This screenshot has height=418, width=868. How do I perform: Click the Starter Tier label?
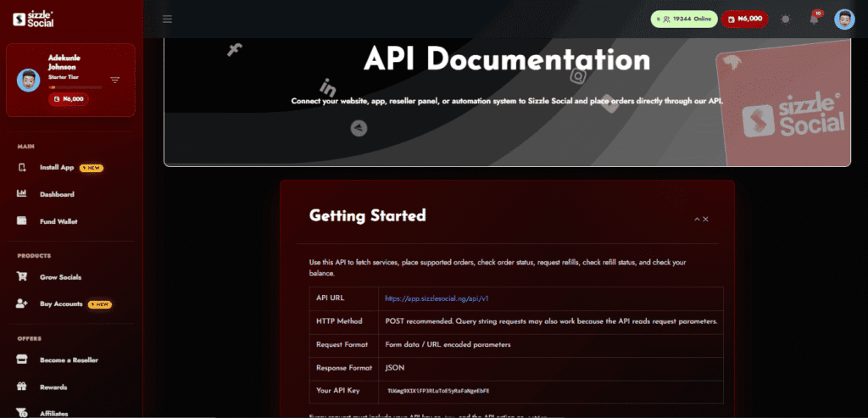pyautogui.click(x=63, y=77)
